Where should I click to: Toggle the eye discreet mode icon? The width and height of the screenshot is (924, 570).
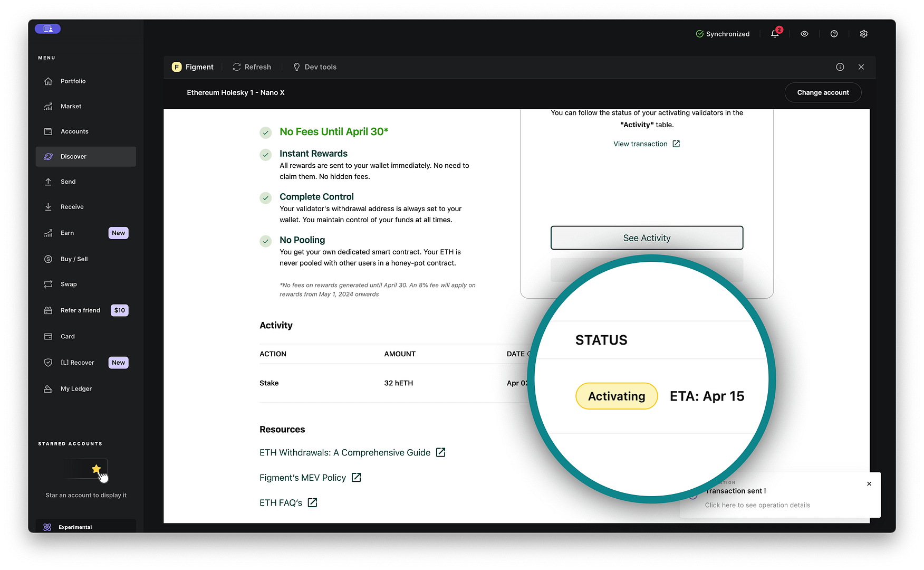point(804,34)
